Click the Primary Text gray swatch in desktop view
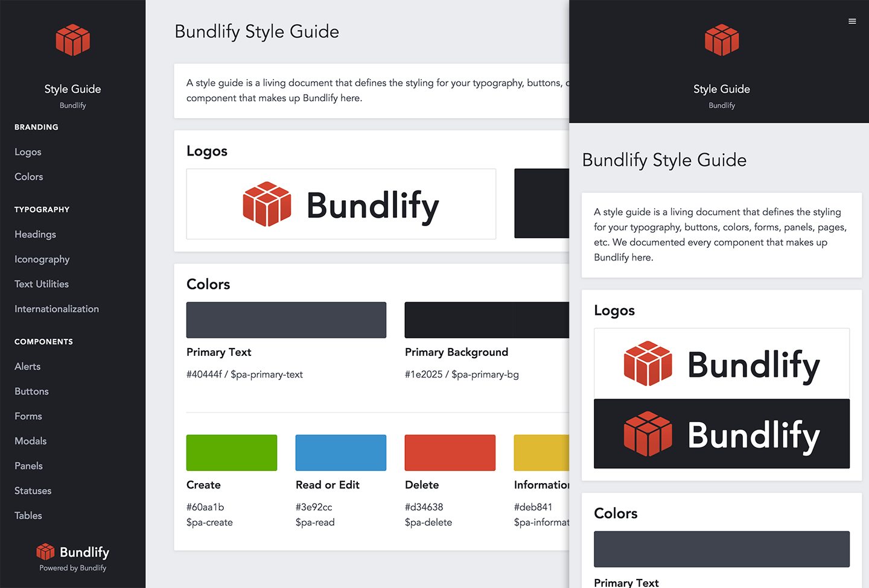The height and width of the screenshot is (588, 869). (x=286, y=320)
